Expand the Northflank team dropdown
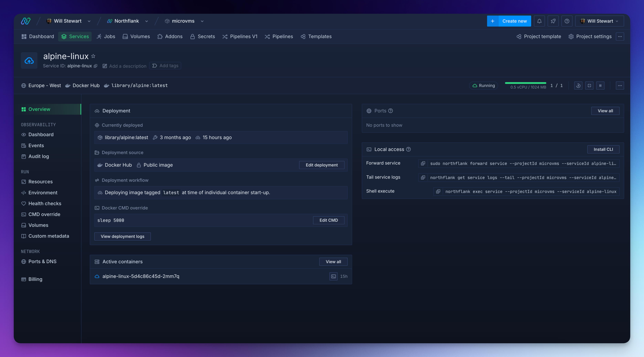644x357 pixels. 146,21
